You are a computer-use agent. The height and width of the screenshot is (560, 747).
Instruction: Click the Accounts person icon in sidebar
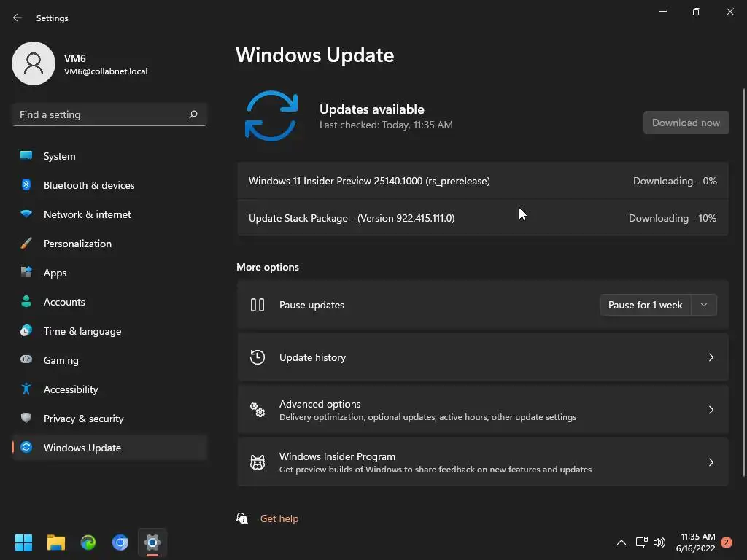[26, 301]
